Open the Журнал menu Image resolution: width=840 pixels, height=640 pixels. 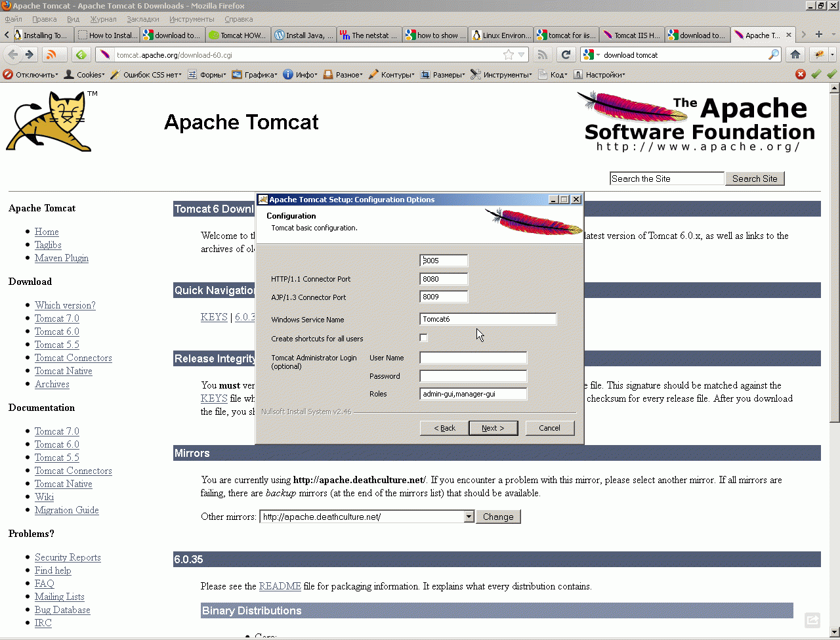(103, 19)
